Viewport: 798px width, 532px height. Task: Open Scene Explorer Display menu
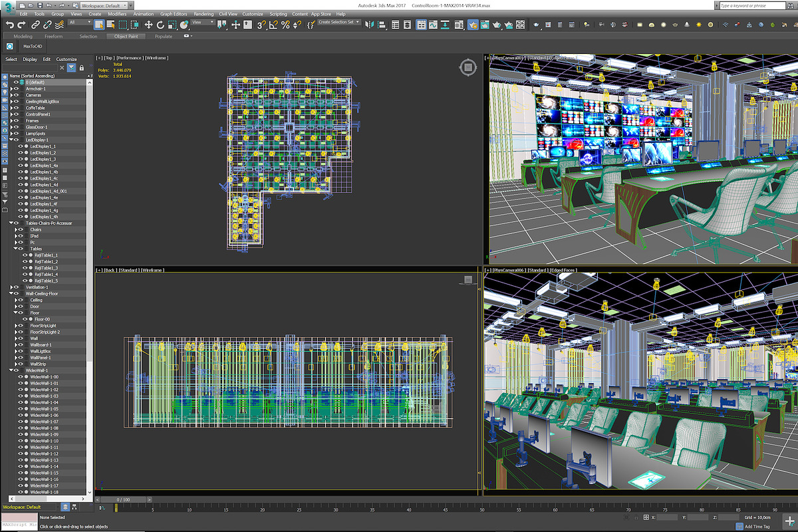pos(30,59)
